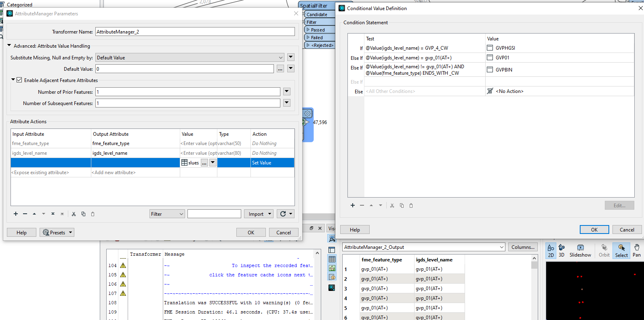Click OK in Conditional Value Definition dialog
The height and width of the screenshot is (320, 644).
tap(594, 229)
